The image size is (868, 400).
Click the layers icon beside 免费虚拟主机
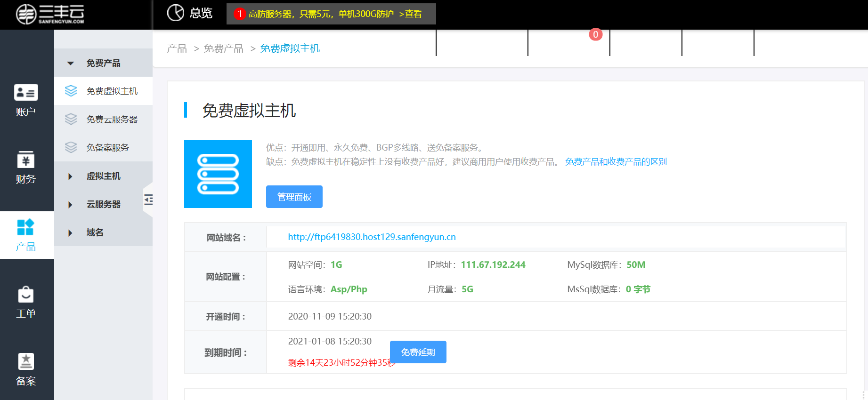tap(71, 91)
